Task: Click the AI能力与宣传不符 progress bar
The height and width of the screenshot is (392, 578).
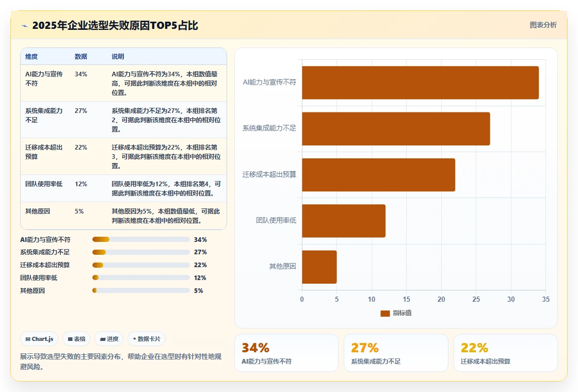Action: (x=141, y=239)
